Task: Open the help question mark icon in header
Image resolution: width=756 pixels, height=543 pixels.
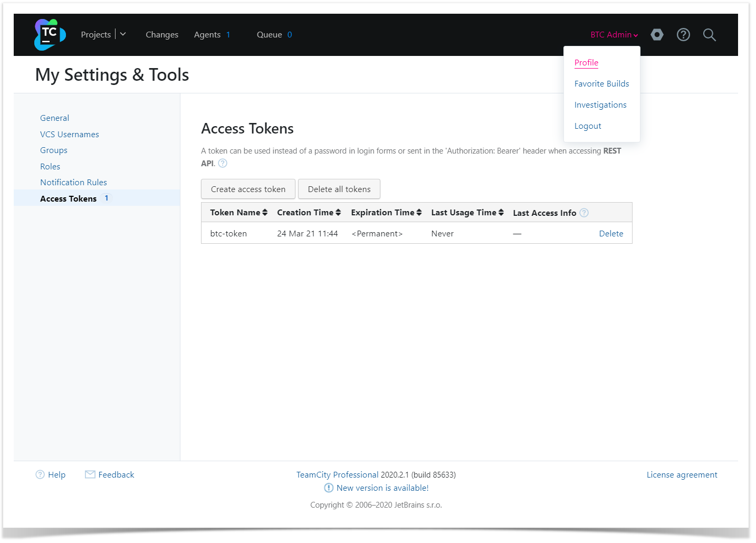Action: [683, 35]
